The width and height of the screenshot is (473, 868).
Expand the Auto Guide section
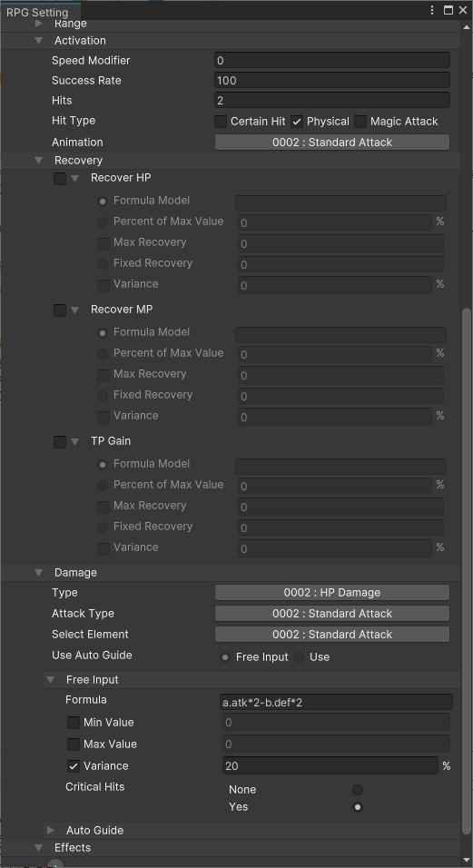(50, 831)
